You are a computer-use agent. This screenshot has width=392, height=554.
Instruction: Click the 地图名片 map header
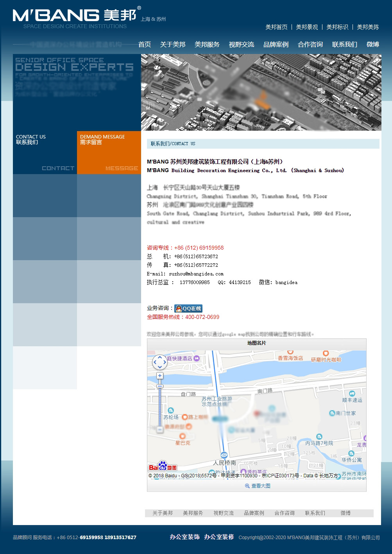[x=257, y=343]
